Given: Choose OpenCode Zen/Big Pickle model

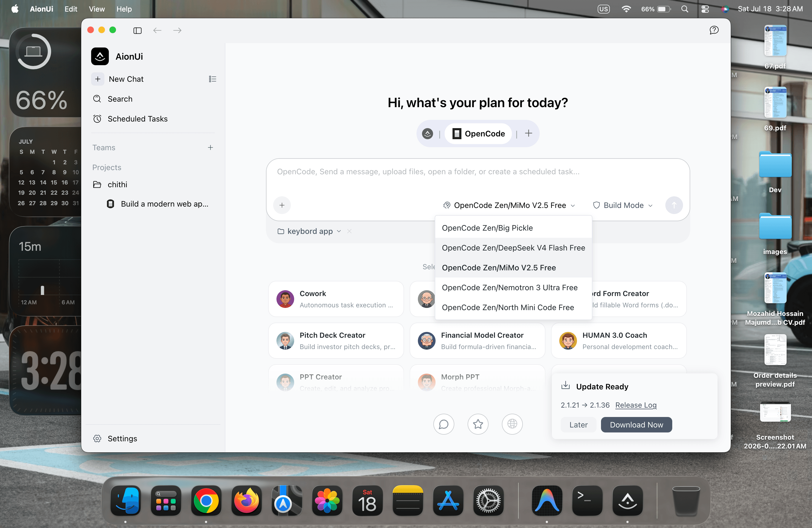Looking at the screenshot, I should point(513,228).
